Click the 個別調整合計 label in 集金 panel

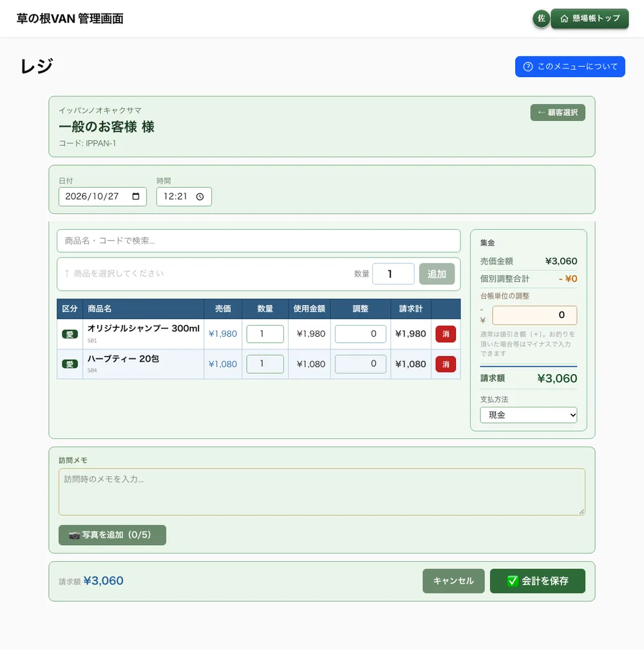pyautogui.click(x=505, y=279)
